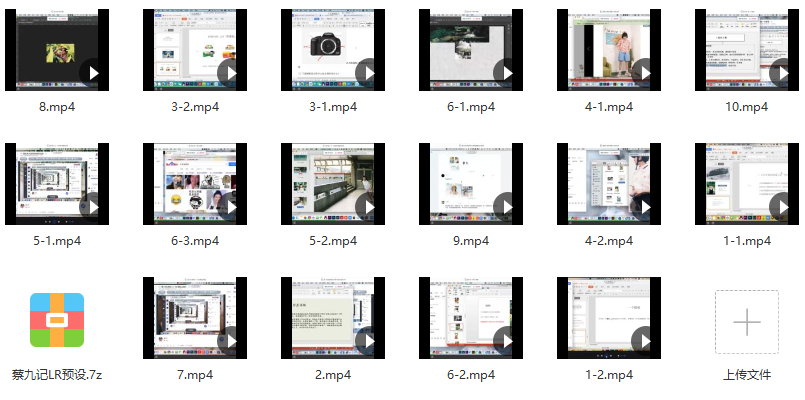Start playback of 4-1.mp4 via play icon

click(645, 73)
